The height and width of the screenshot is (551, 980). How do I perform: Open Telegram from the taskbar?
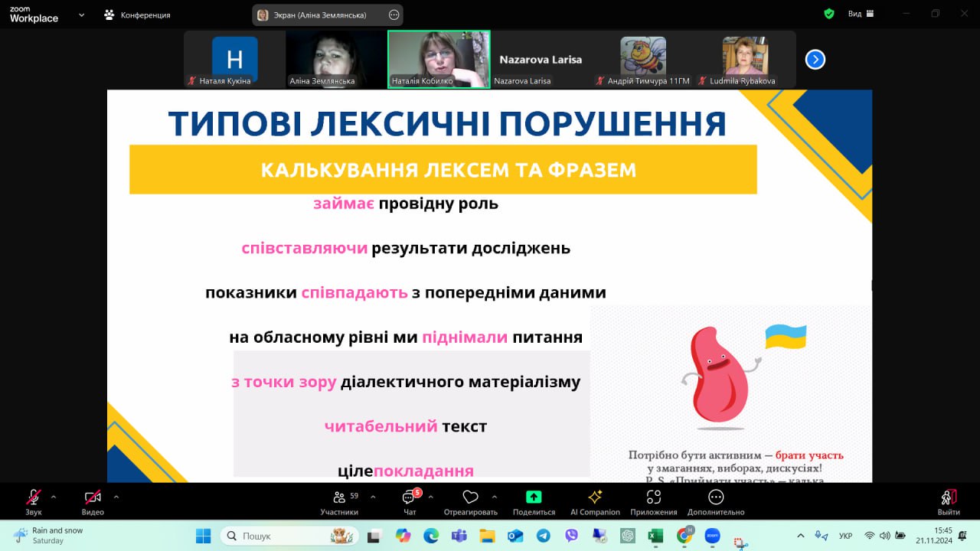543,536
